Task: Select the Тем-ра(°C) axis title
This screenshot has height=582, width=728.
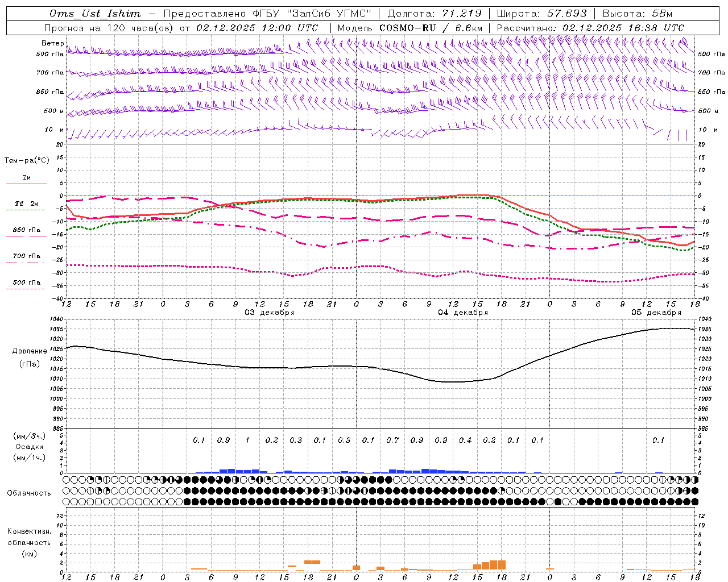Action: tap(27, 161)
